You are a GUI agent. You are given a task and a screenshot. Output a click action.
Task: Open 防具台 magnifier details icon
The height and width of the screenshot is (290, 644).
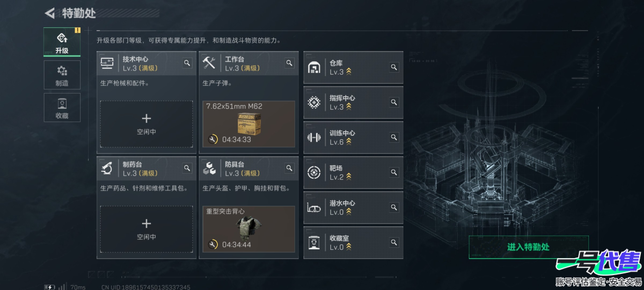(x=289, y=168)
